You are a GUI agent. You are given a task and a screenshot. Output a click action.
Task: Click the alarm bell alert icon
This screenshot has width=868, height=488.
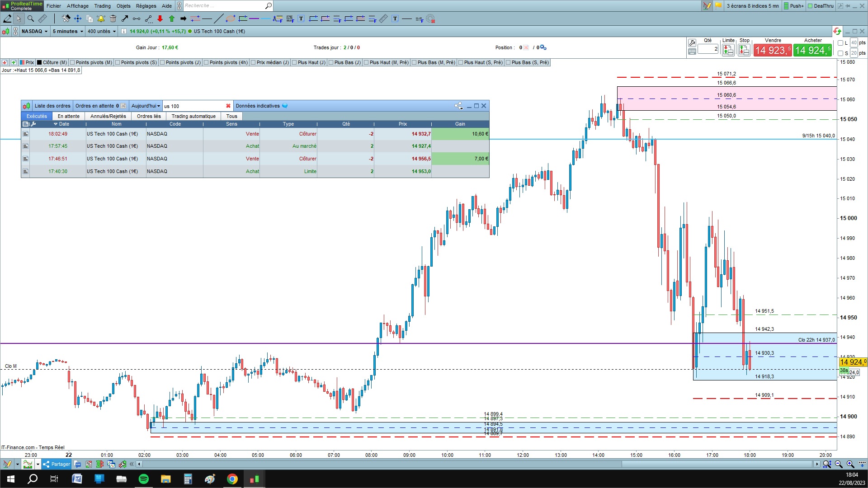[x=101, y=19]
